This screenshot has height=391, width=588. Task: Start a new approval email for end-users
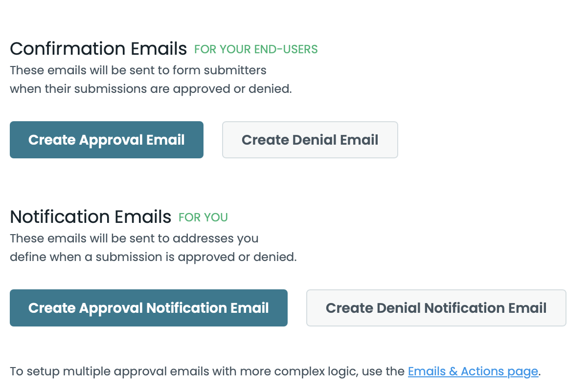pos(106,140)
